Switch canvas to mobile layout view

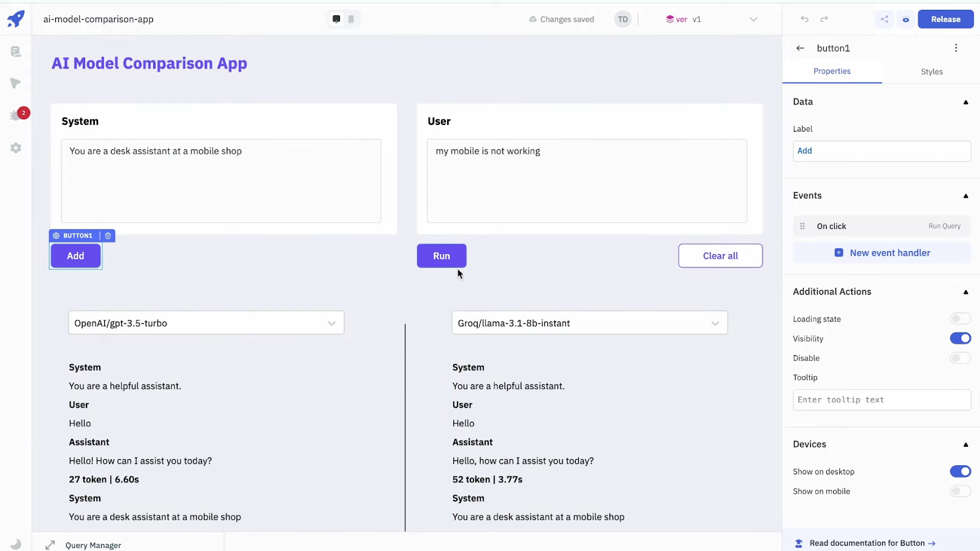(351, 19)
